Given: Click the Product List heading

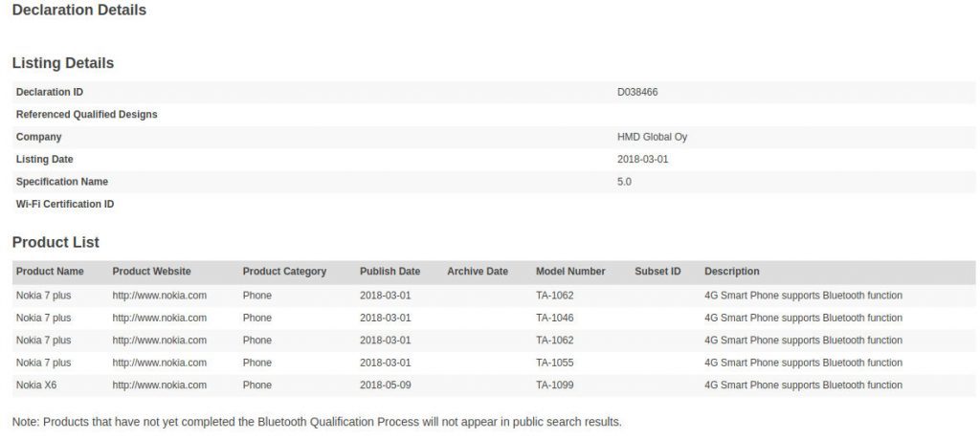Looking at the screenshot, I should (x=56, y=242).
